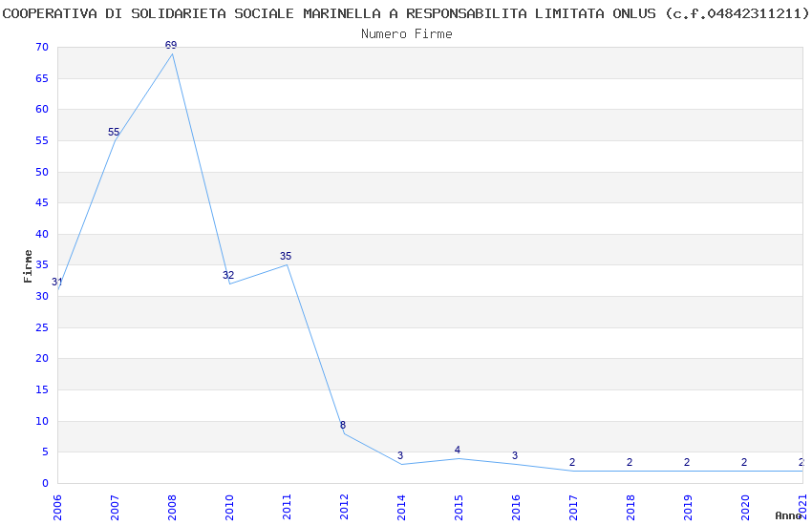The image size is (812, 525).
Task: Click the value 2 above year 2019
Action: (687, 462)
